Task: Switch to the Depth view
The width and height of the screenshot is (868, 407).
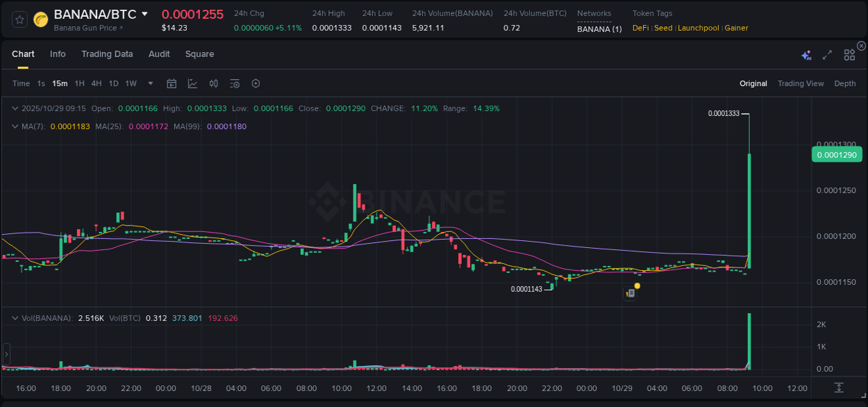Action: coord(845,83)
